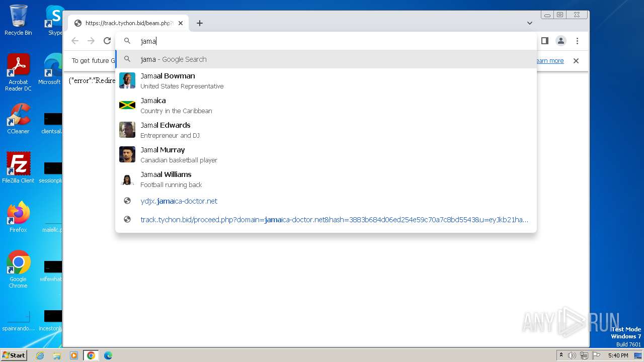Open the ydjx.jamaica-doctor.net suggestion
This screenshot has height=362, width=644.
click(326, 201)
